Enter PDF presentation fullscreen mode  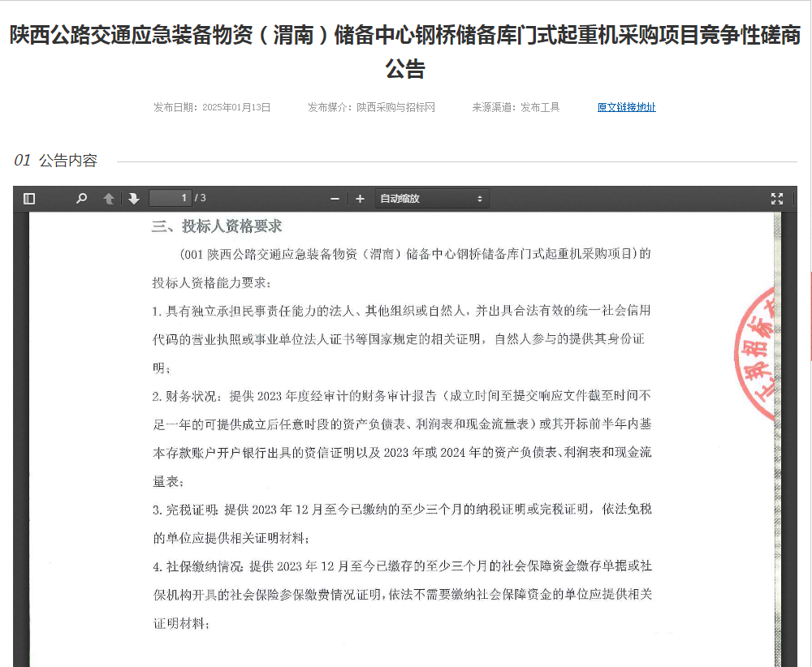click(x=776, y=199)
